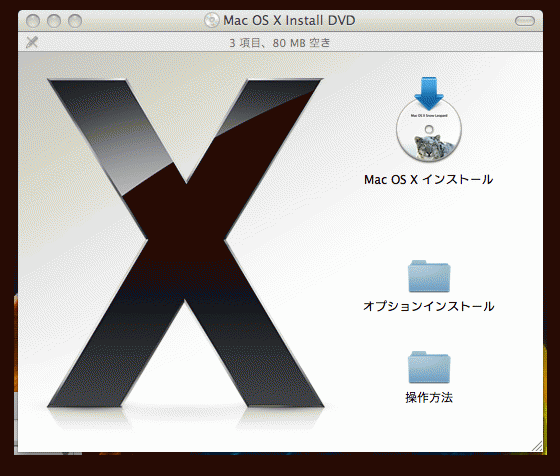Toggle the toolbar using the pill-shaped button
Viewport: 560px width, 476px height.
(525, 21)
